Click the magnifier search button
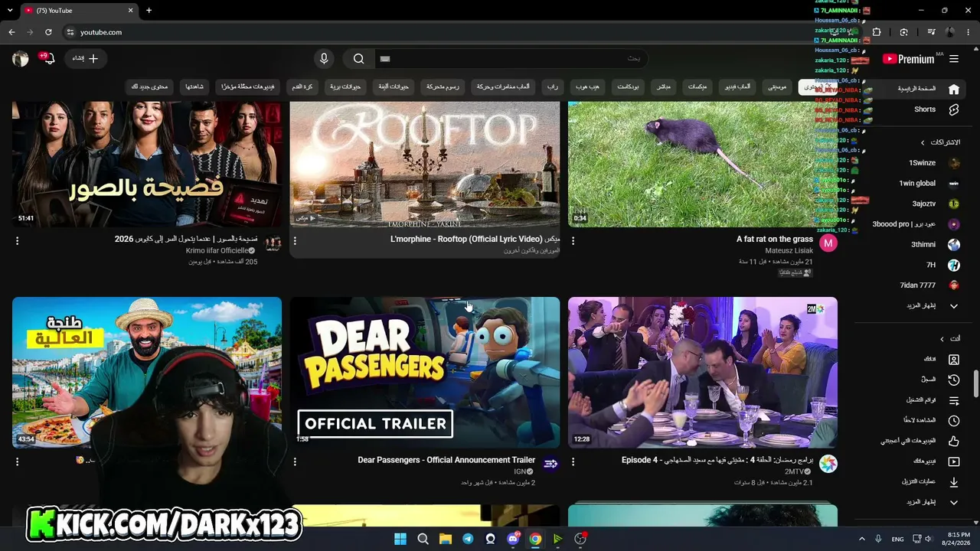The width and height of the screenshot is (980, 551). tap(358, 59)
